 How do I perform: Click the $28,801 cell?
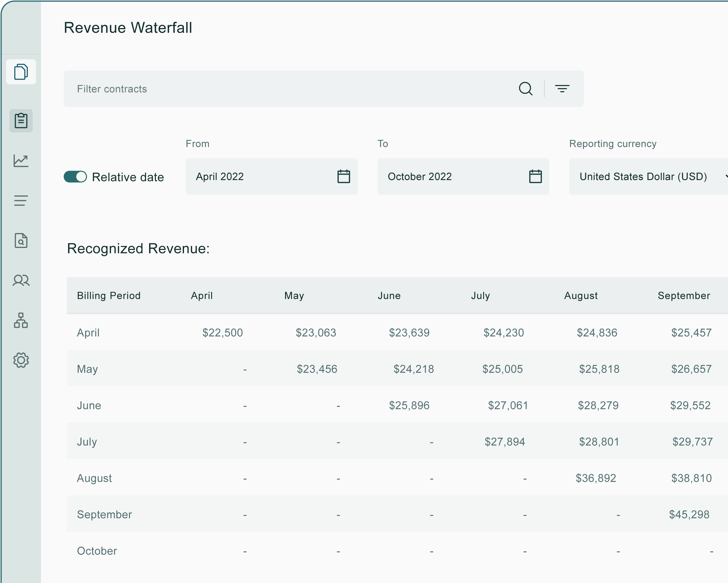[599, 442]
